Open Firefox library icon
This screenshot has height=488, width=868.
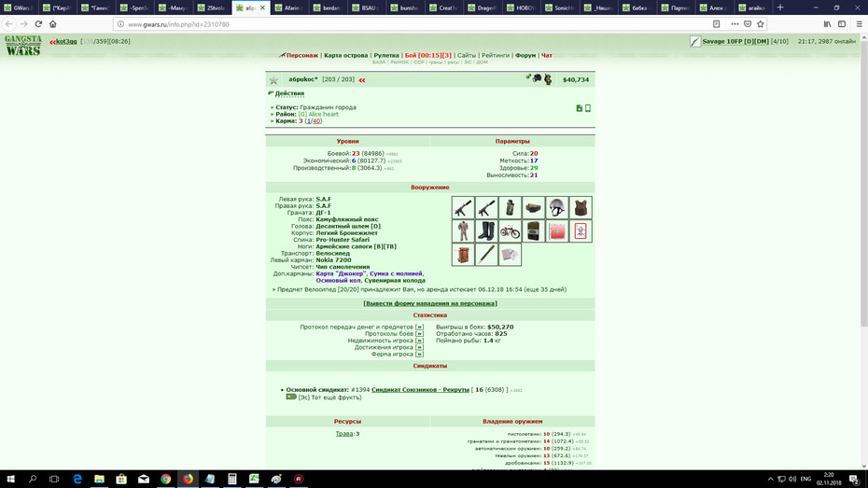[827, 23]
